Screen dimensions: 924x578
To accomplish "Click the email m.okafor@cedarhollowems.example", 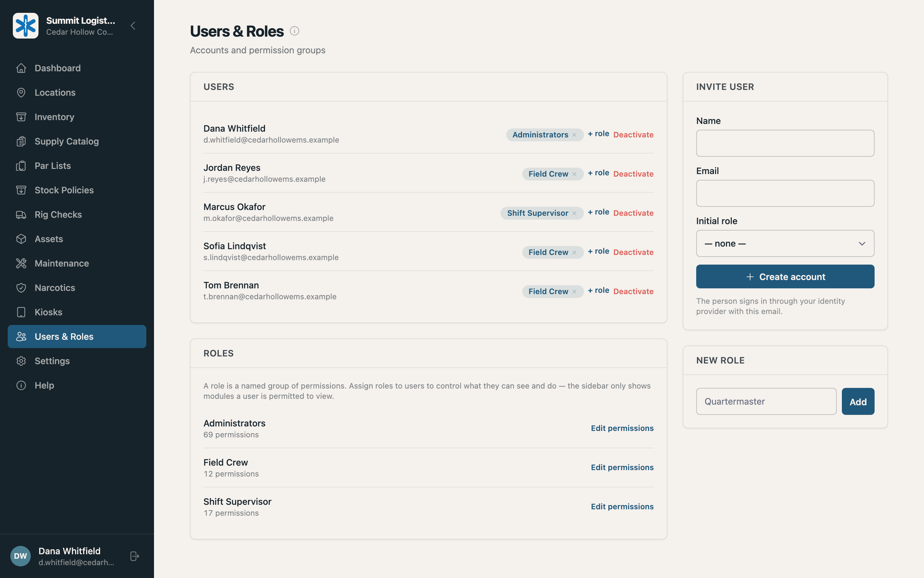I will 269,218.
